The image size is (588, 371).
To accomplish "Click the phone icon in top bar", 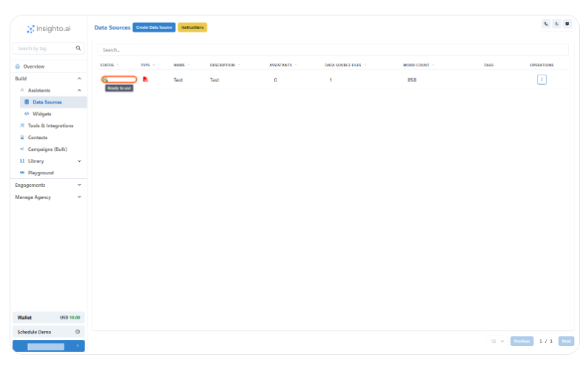I will [546, 24].
